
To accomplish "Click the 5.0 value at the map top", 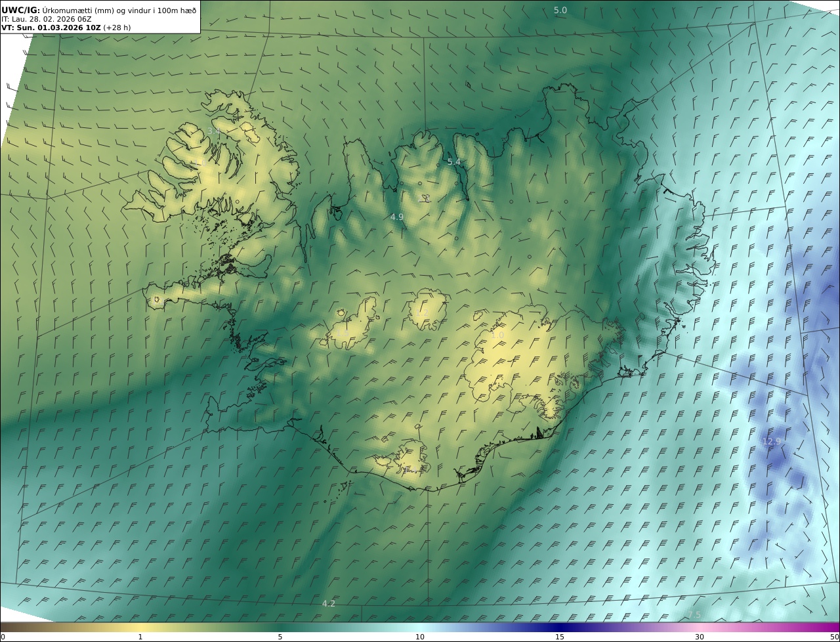I will (560, 10).
